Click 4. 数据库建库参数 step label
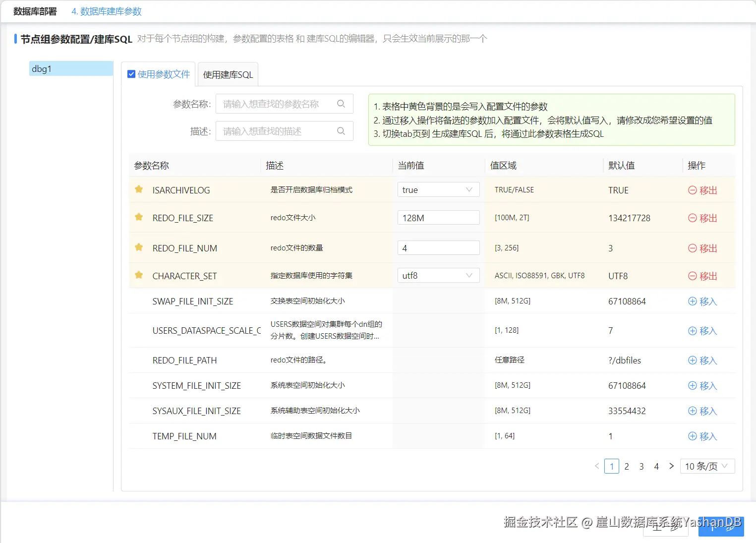Screen dimensions: 756x543 click(x=107, y=11)
